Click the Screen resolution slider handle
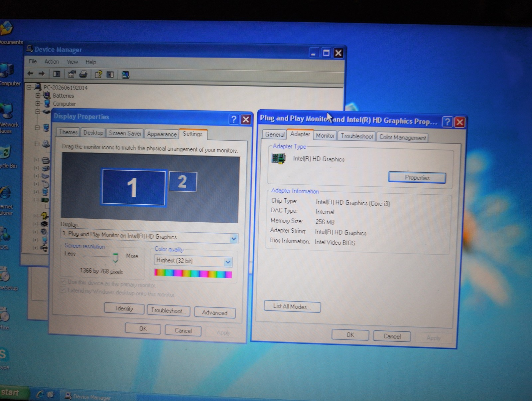This screenshot has width=532, height=401. [115, 257]
